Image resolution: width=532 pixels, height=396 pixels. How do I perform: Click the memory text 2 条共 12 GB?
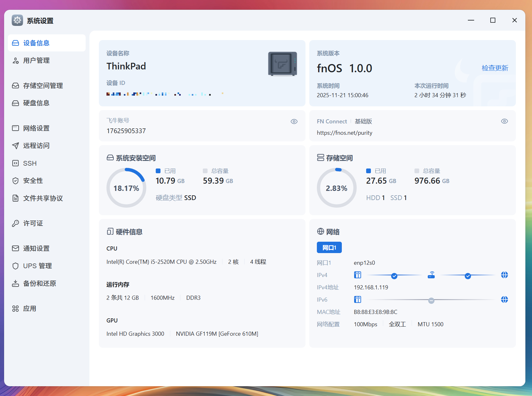tap(123, 298)
